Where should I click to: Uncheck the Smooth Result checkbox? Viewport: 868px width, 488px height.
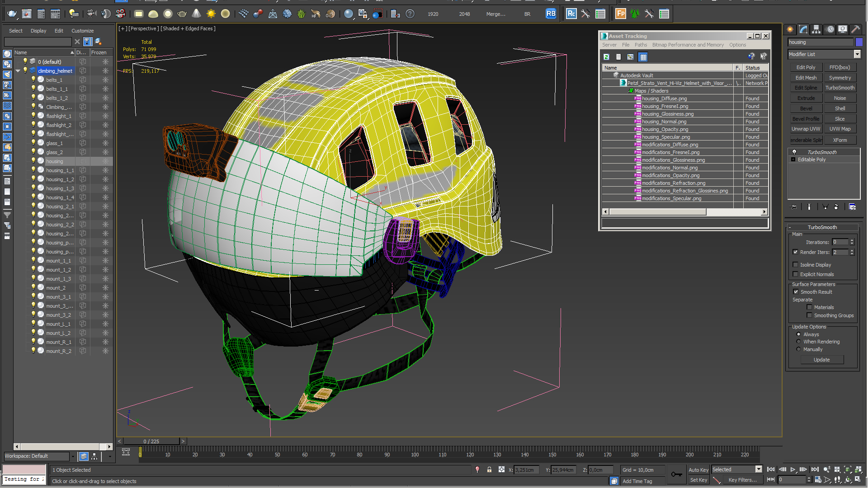click(x=796, y=292)
